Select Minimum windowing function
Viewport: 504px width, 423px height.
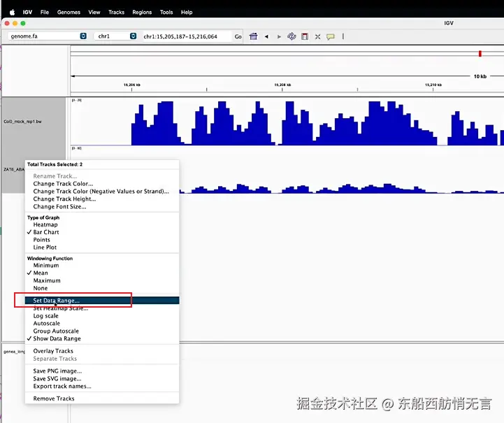pos(102,266)
